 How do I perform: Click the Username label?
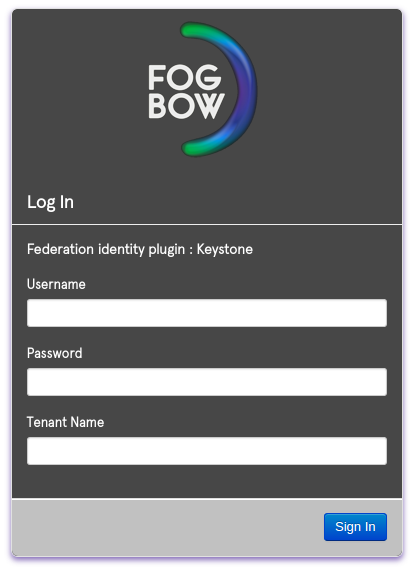[56, 284]
